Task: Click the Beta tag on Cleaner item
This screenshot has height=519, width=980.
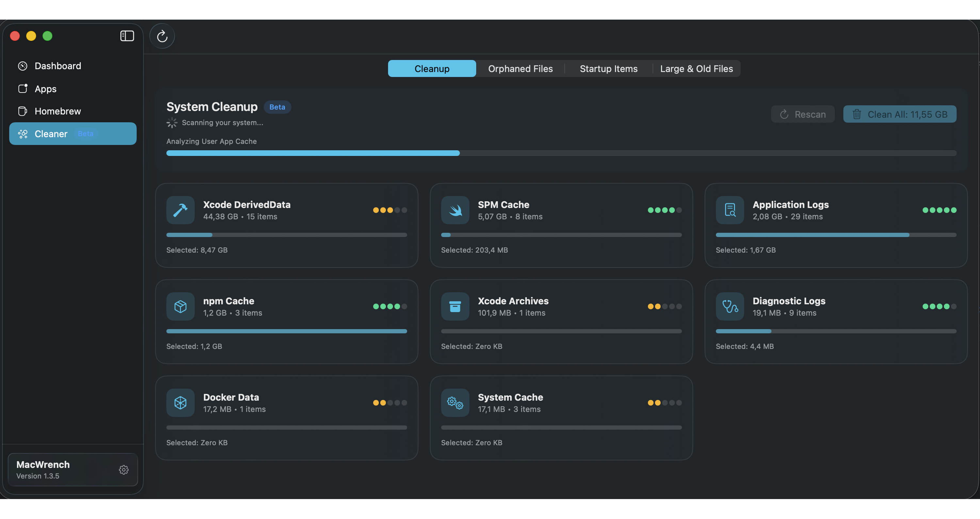Action: click(85, 134)
